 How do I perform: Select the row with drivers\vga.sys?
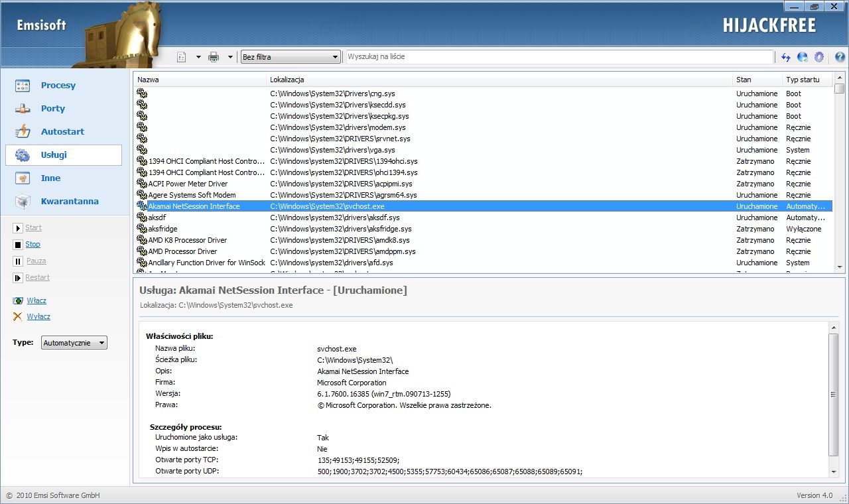pos(484,150)
